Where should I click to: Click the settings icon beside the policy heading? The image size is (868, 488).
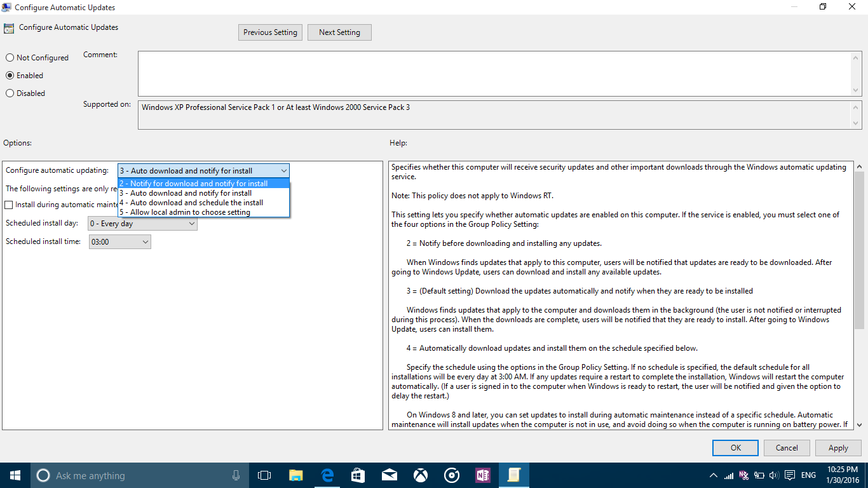tap(9, 29)
